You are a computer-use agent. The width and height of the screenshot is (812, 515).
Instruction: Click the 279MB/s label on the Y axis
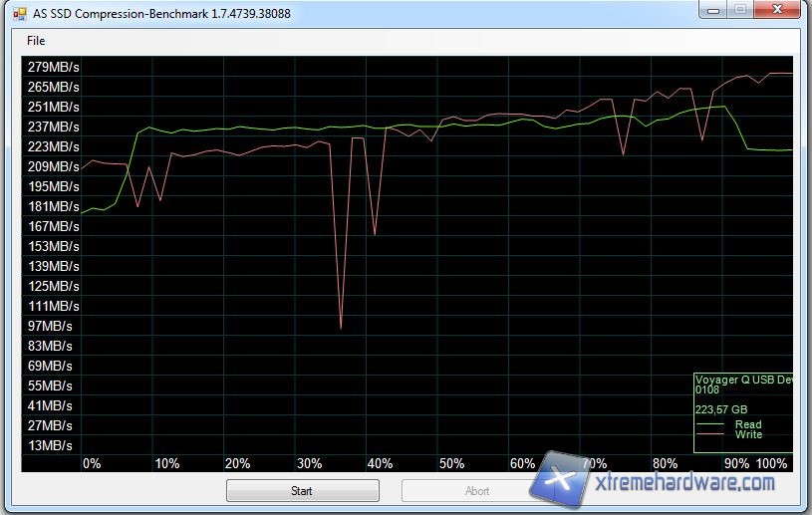(54, 67)
